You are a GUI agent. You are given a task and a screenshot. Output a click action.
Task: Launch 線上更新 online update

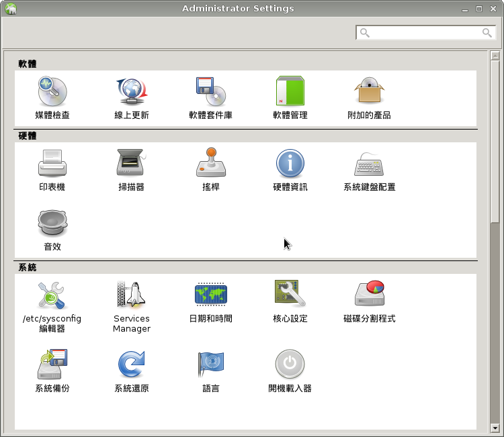pos(132,97)
